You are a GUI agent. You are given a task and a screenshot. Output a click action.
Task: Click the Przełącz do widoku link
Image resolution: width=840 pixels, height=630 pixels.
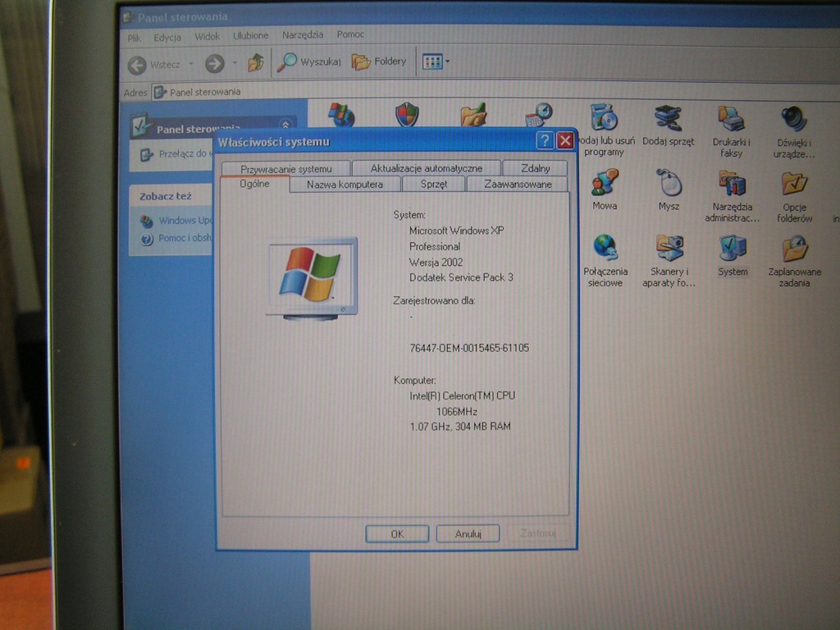tap(176, 154)
